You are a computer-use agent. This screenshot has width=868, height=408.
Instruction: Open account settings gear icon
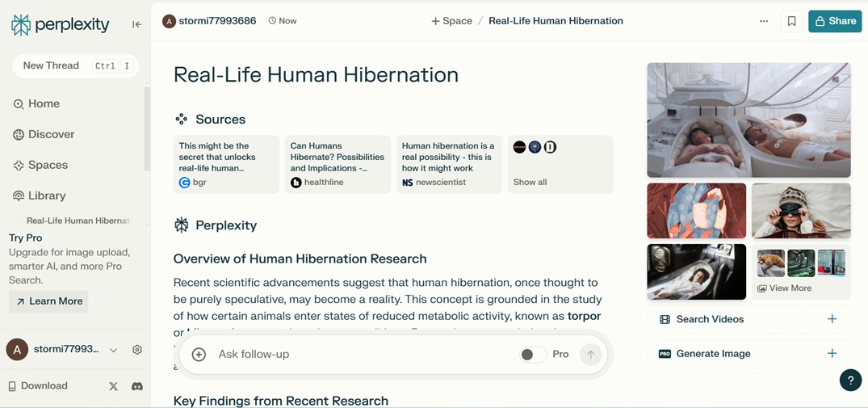coord(137,350)
